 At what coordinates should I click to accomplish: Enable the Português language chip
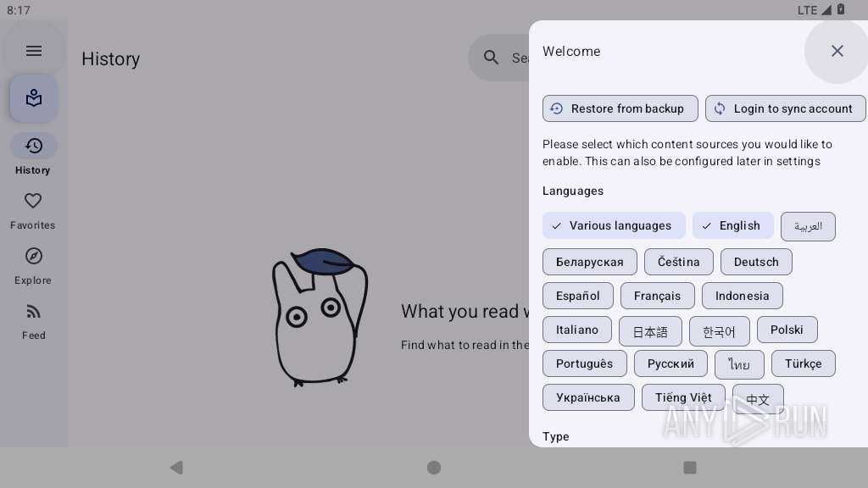click(585, 363)
